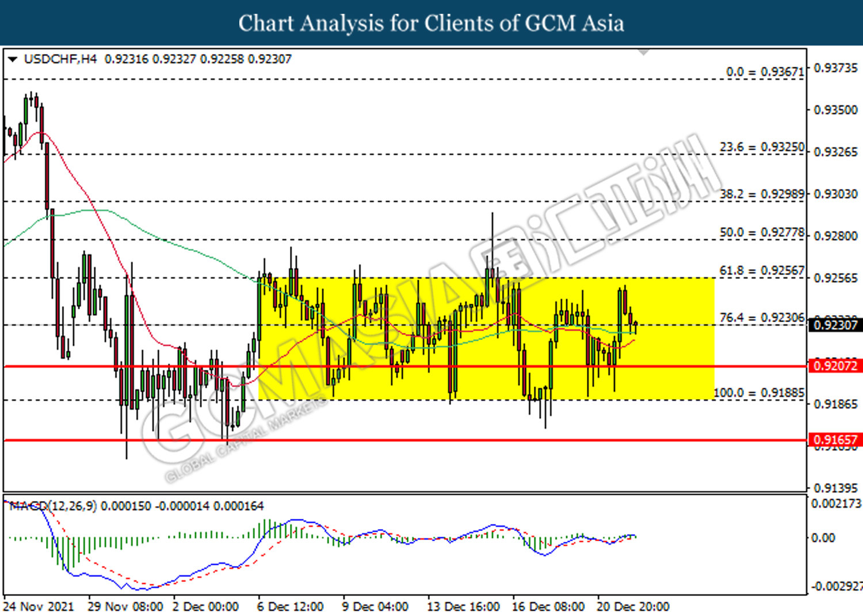Click the 0.93500 value on price axis

pyautogui.click(x=835, y=110)
